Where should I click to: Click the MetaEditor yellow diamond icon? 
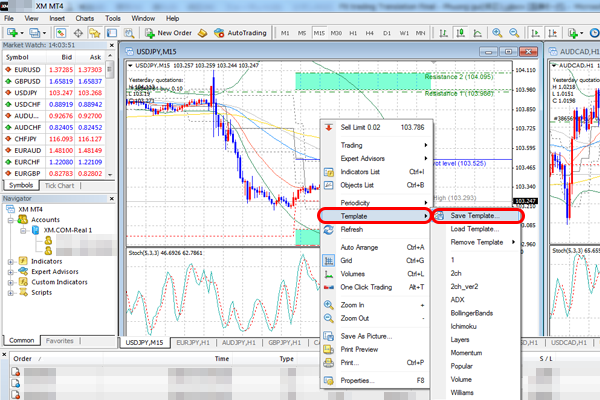coord(203,33)
